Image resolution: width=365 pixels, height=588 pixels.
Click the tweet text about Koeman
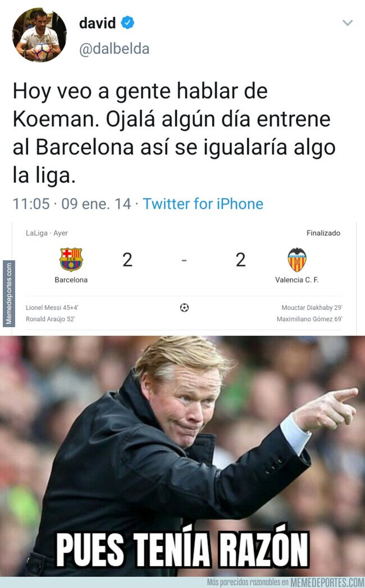click(174, 133)
